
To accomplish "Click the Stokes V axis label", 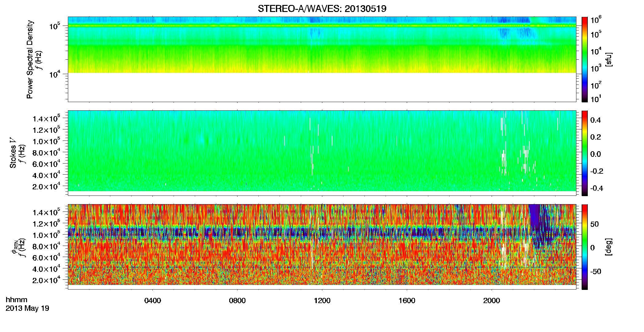I will 13,153.
